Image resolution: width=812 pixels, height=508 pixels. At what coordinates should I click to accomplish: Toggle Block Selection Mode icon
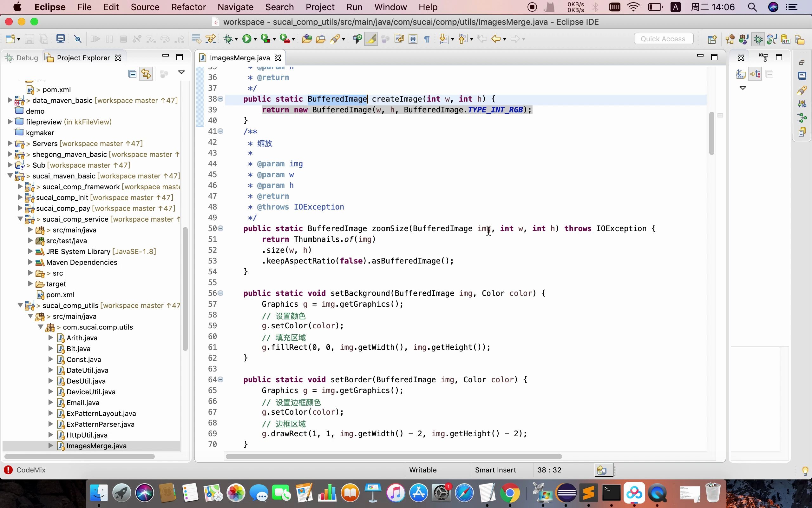click(413, 39)
